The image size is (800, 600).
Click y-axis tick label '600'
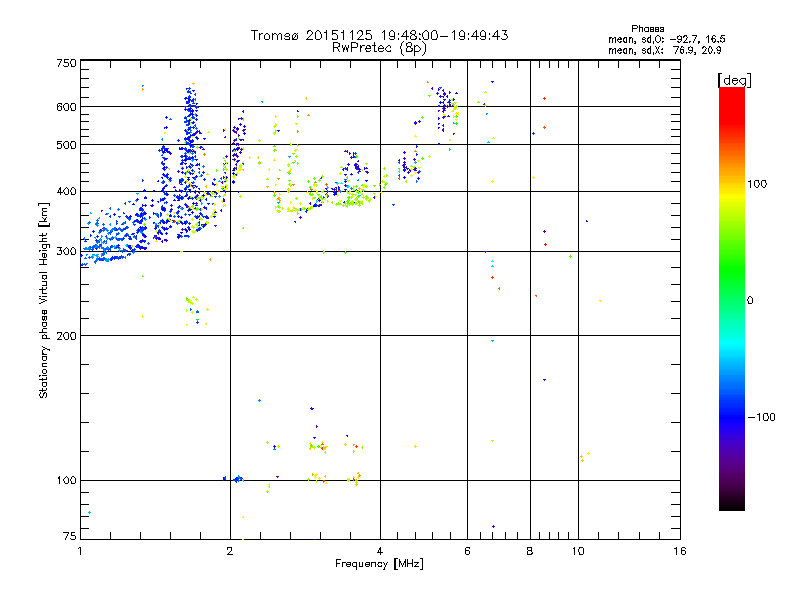[x=66, y=107]
